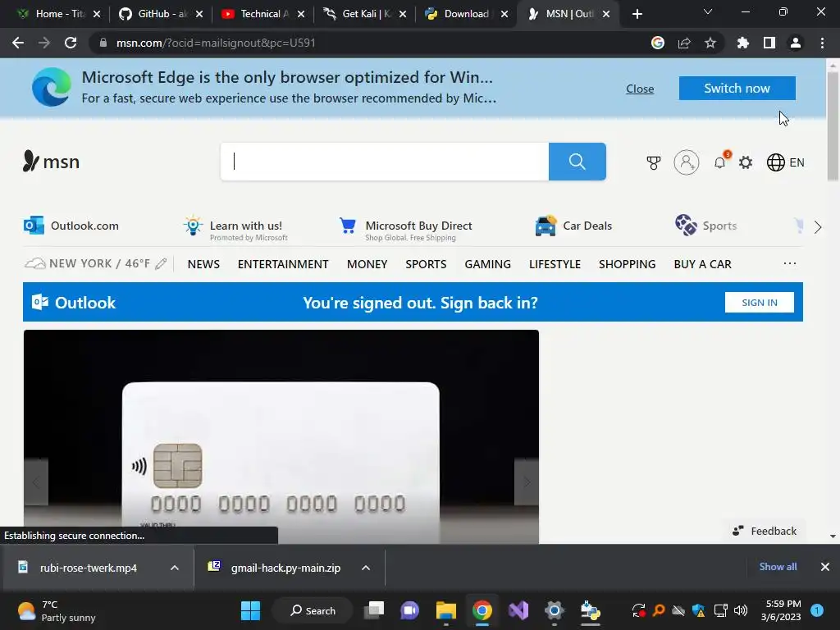Open the Chrome side panel icon

pos(769,43)
